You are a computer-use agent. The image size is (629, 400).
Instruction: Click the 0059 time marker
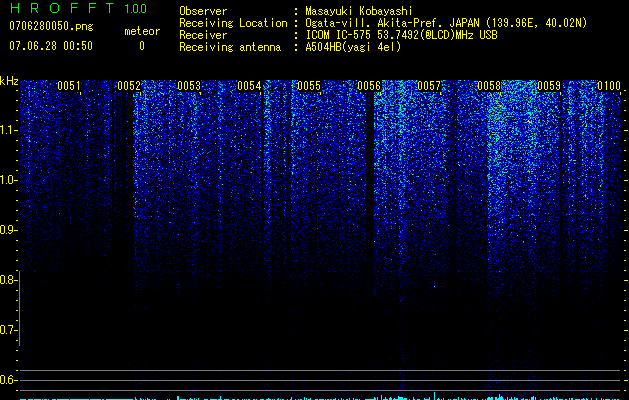click(549, 86)
